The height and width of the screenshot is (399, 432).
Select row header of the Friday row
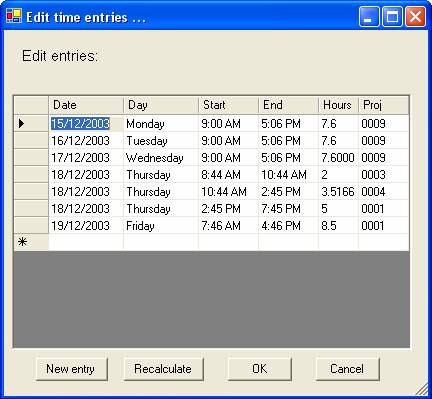pyautogui.click(x=31, y=226)
